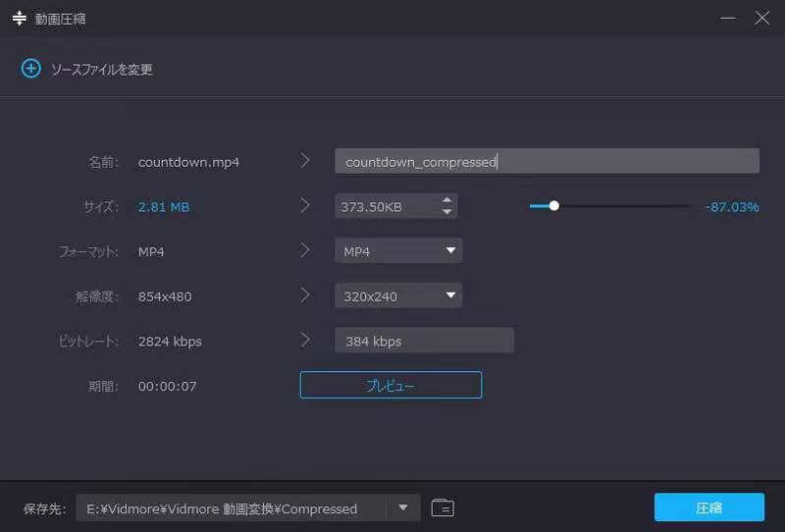Click the ソースファイルを変更 link text
This screenshot has width=785, height=532.
101,70
